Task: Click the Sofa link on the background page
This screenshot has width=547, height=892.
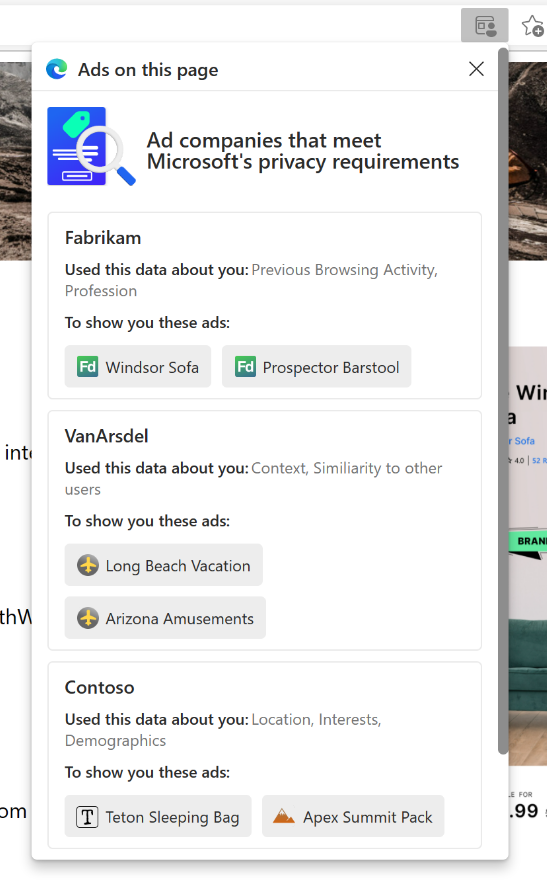Action: (x=524, y=441)
